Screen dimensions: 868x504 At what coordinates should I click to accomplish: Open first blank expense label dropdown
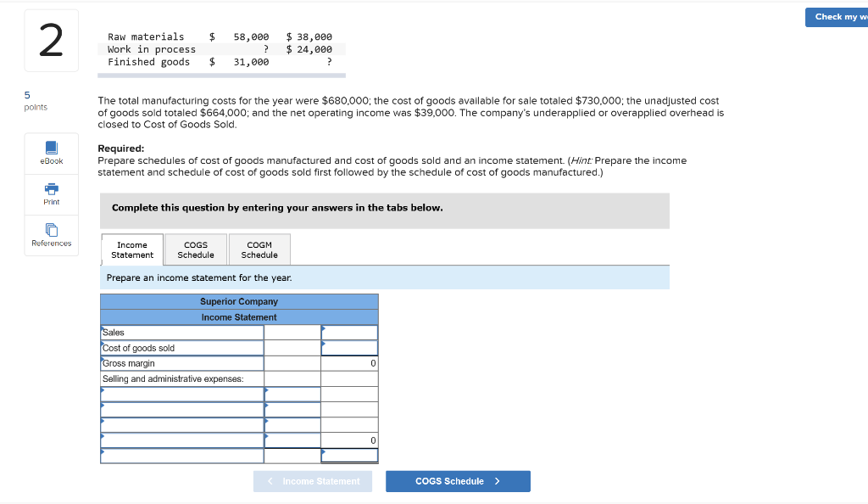point(182,395)
